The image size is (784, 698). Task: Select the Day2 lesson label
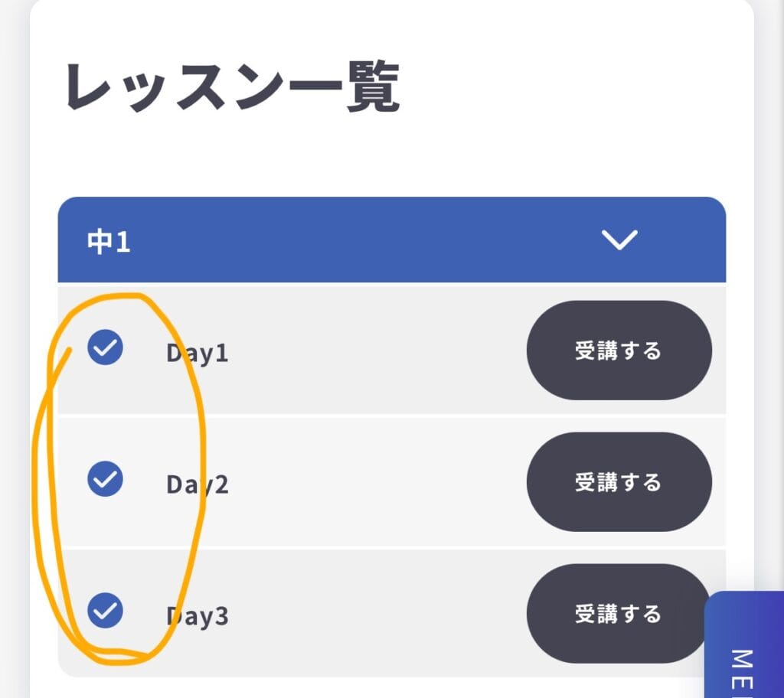(x=198, y=485)
